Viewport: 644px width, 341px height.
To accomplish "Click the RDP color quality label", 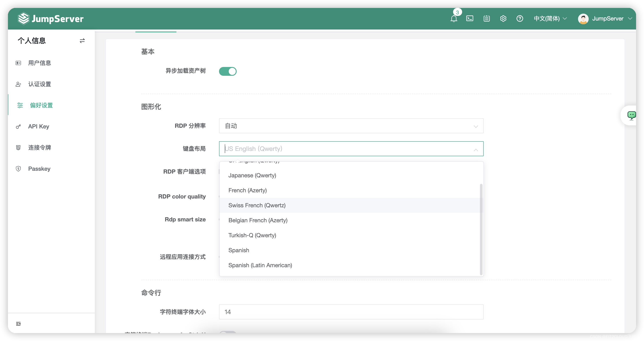I will (182, 196).
